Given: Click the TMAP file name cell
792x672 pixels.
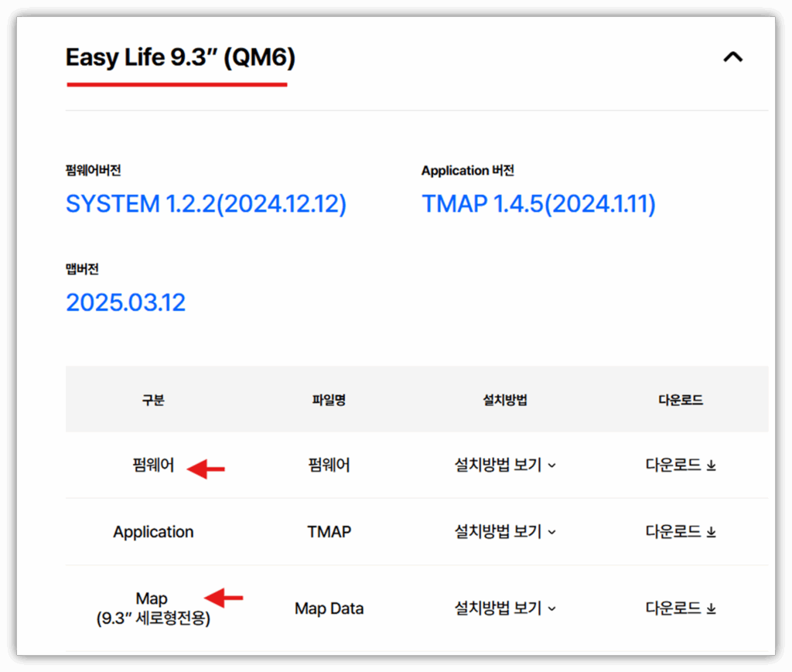Looking at the screenshot, I should (329, 531).
